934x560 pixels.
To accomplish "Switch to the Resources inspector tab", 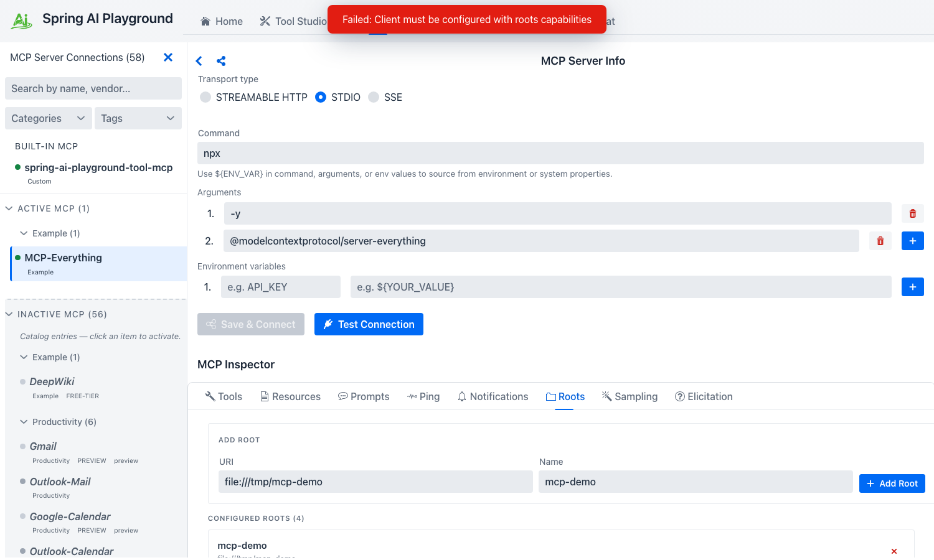I will (x=290, y=396).
